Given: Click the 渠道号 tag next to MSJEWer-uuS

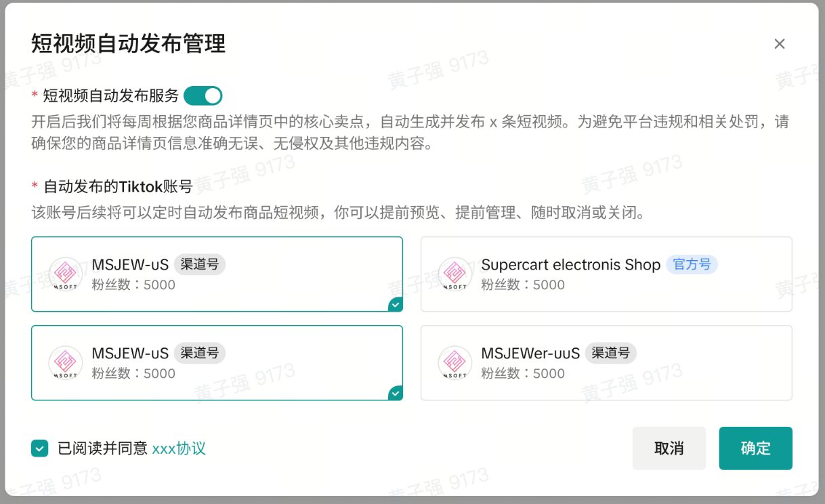Looking at the screenshot, I should tap(610, 353).
